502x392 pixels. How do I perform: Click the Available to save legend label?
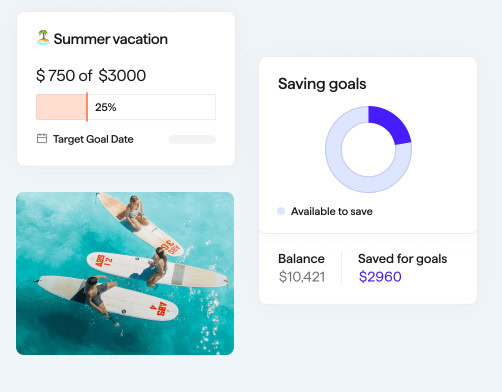332,211
